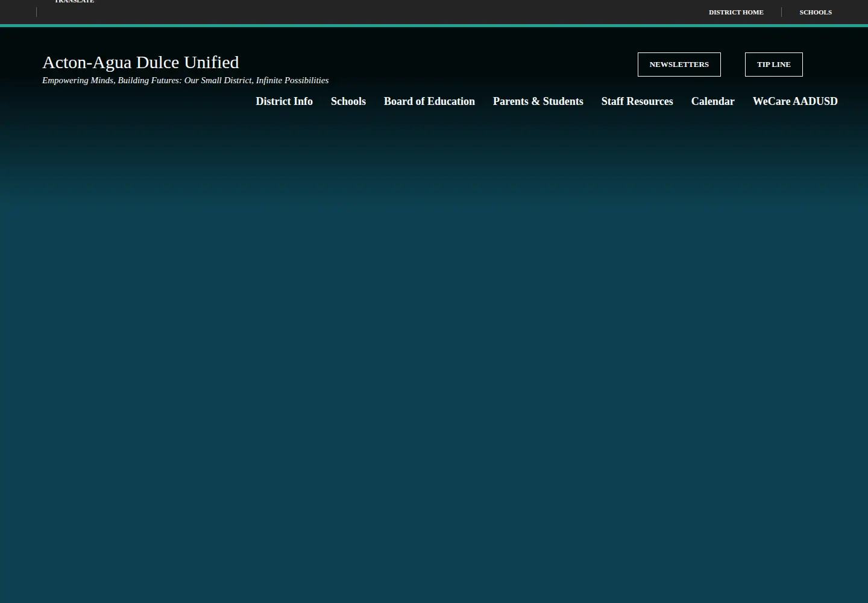Open the Calendar menu item
The height and width of the screenshot is (603, 868).
click(712, 101)
